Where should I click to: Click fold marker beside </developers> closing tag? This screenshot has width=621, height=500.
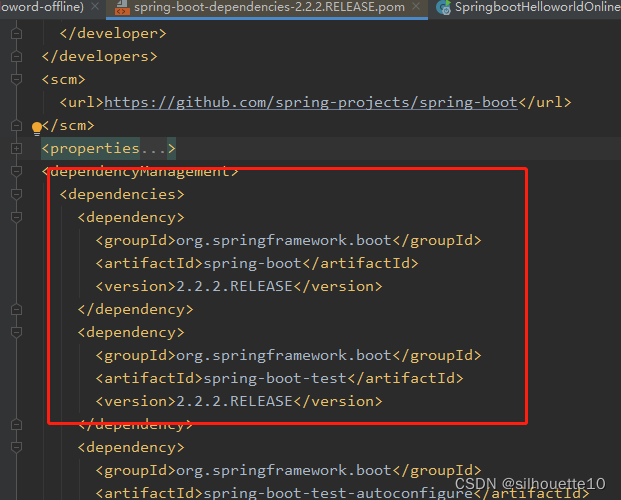(16, 57)
